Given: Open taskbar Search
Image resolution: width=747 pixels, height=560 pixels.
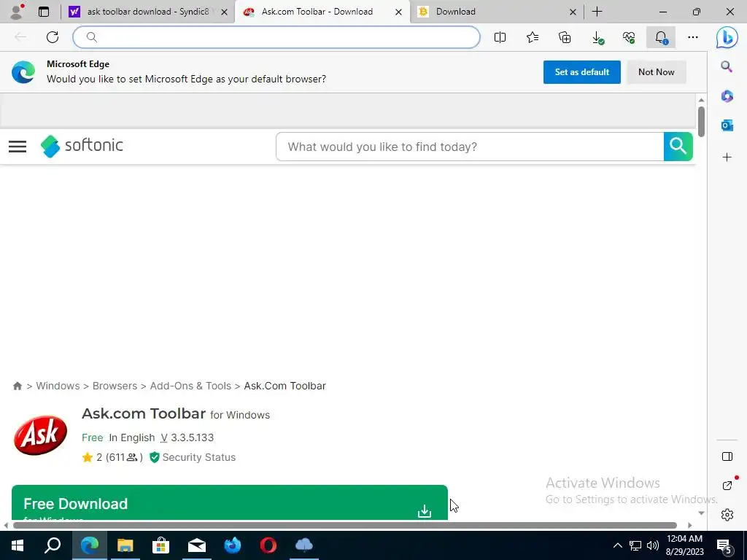Looking at the screenshot, I should 53,545.
